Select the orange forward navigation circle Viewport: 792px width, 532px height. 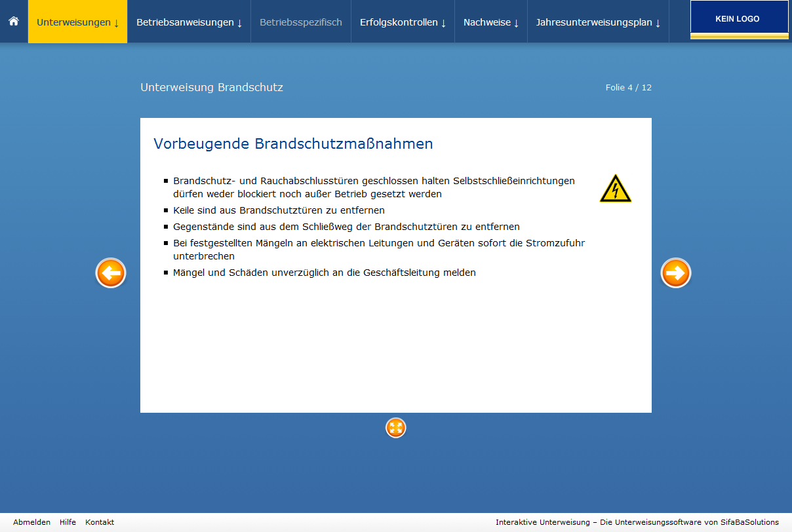pyautogui.click(x=675, y=273)
